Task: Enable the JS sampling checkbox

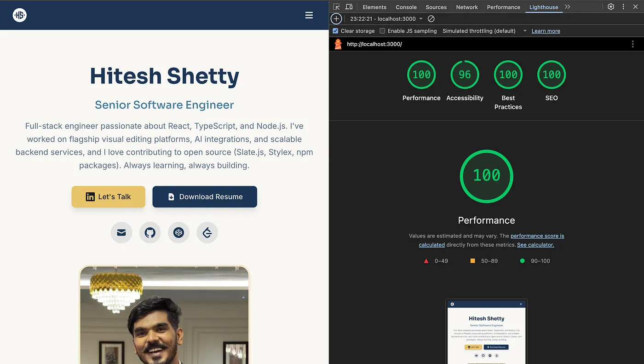Action: click(382, 31)
